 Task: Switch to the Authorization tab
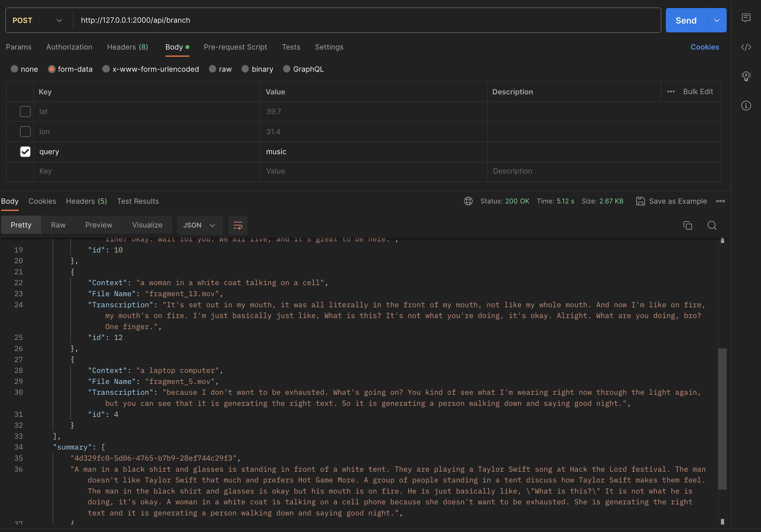coord(69,47)
